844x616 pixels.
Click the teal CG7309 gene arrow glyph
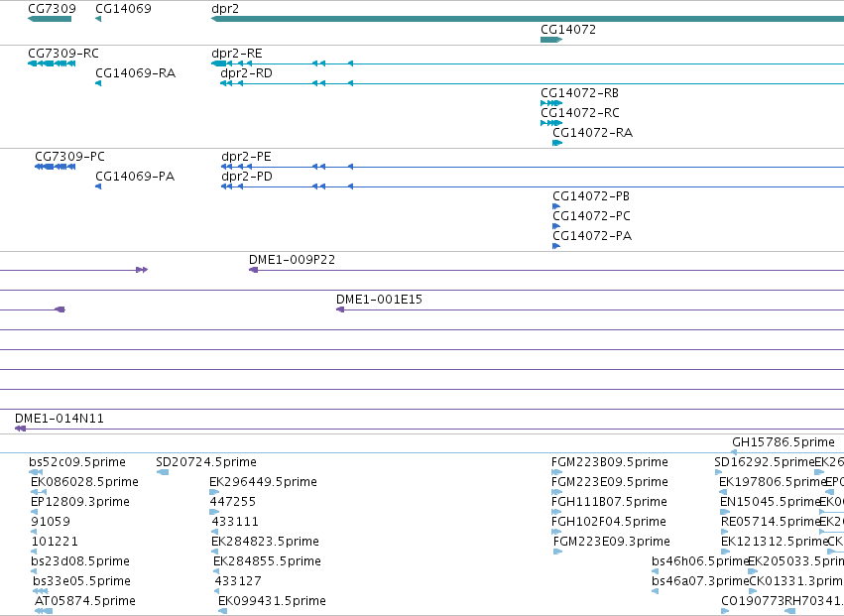click(50, 19)
